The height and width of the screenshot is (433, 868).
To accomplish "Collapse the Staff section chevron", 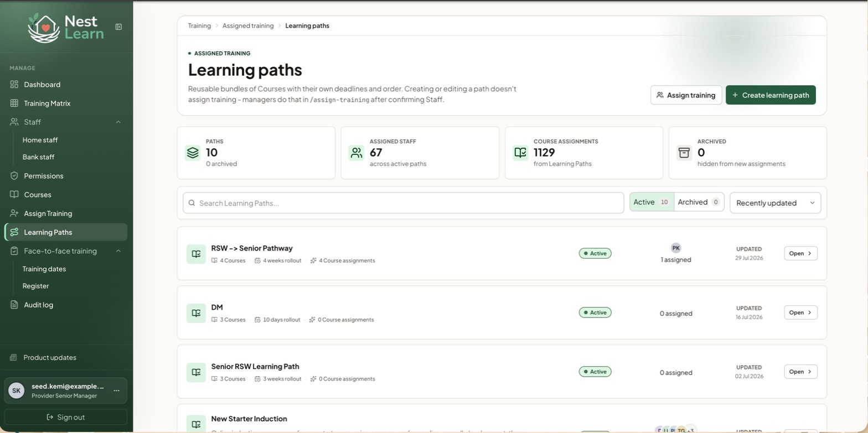I will (118, 122).
